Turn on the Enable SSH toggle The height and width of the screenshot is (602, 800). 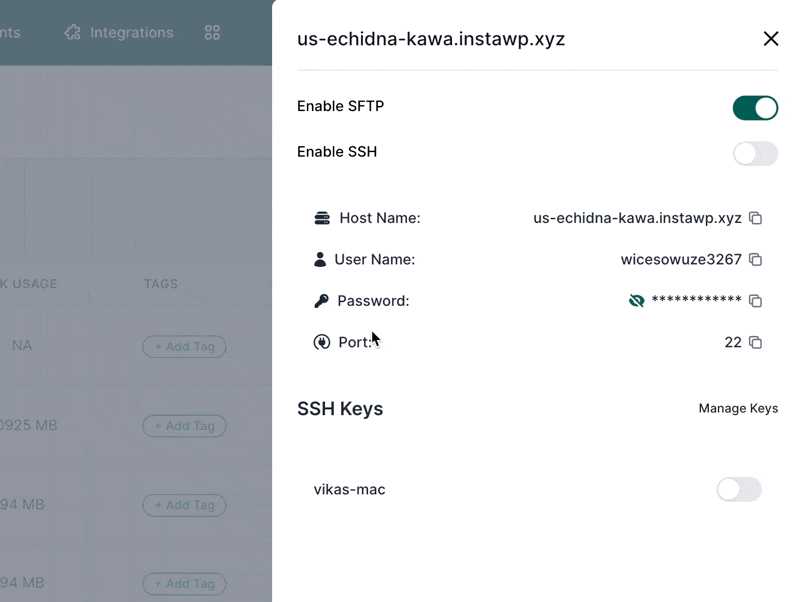[755, 153]
